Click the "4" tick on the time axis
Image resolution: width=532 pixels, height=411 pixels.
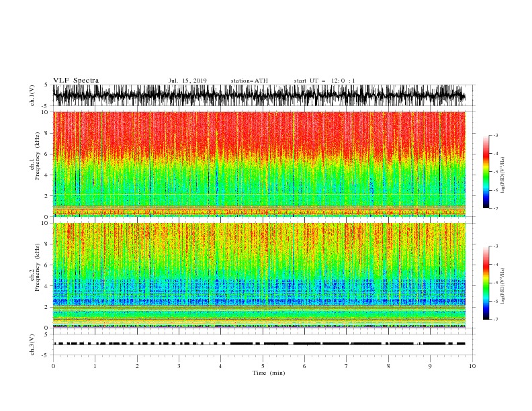click(221, 366)
